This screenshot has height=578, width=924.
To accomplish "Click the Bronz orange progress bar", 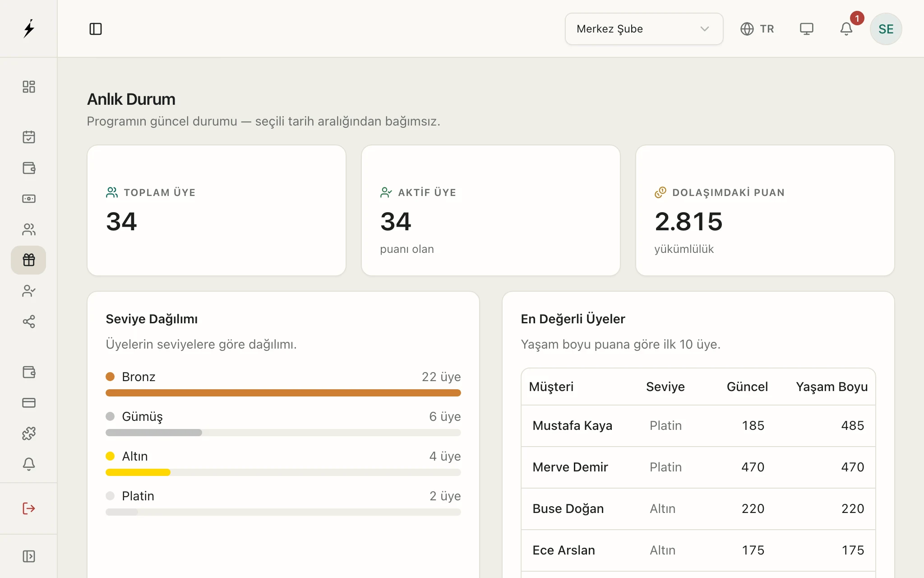I will [x=283, y=393].
